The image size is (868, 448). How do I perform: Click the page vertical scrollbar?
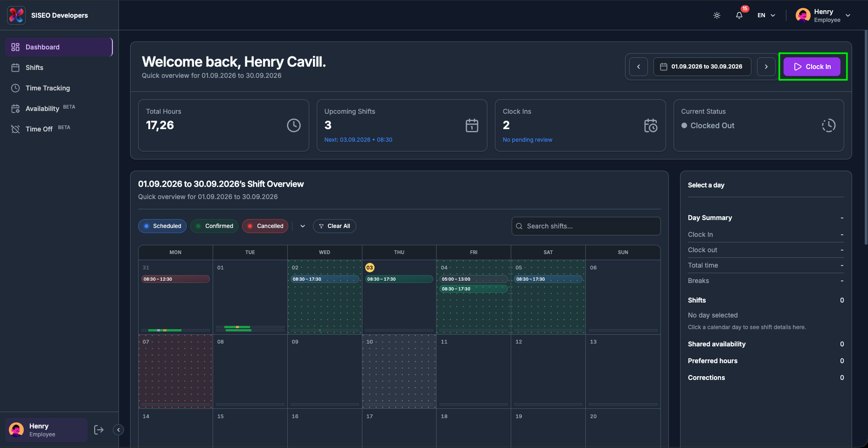pos(866,138)
